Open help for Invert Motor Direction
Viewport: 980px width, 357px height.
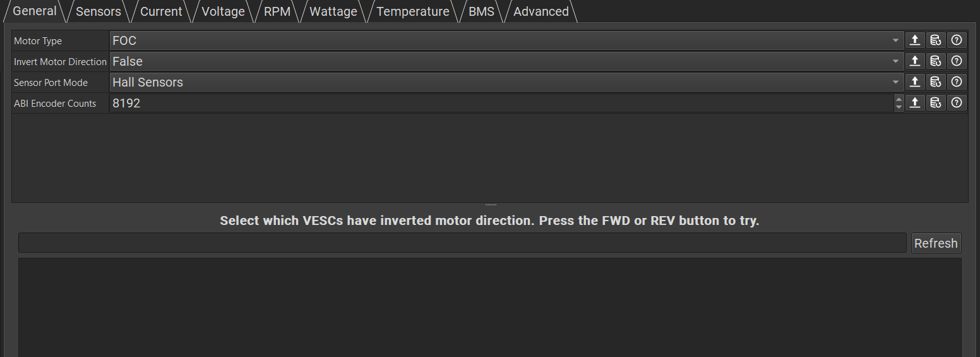(x=956, y=61)
